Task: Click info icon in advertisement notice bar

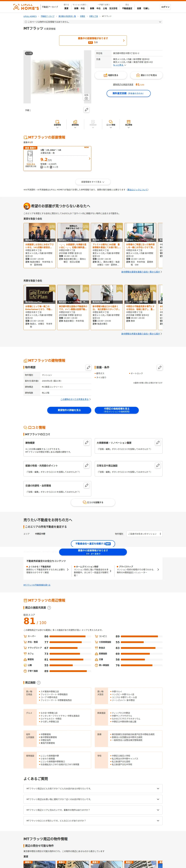Action: [x=26, y=22]
